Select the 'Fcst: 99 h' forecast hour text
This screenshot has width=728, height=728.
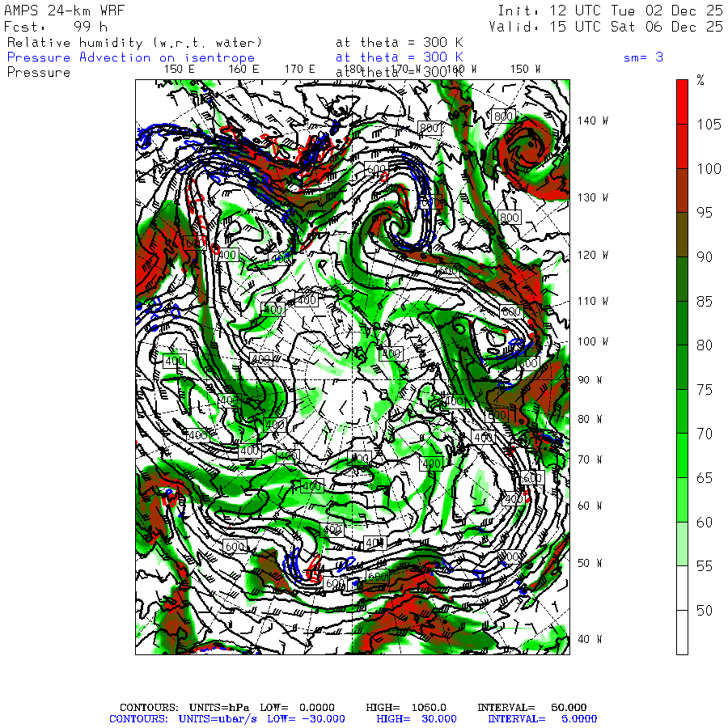56,27
